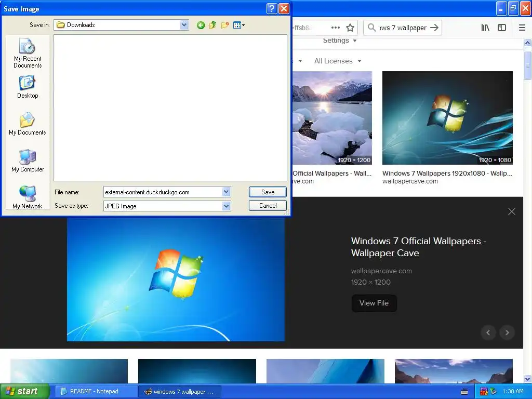Click the View File button
532x399 pixels.
pyautogui.click(x=374, y=303)
